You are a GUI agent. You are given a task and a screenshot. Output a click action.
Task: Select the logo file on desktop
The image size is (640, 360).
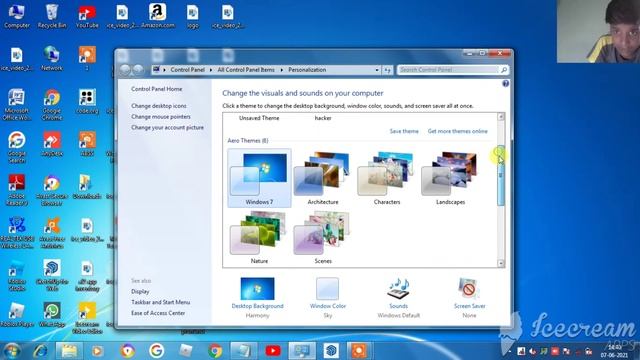(x=193, y=16)
